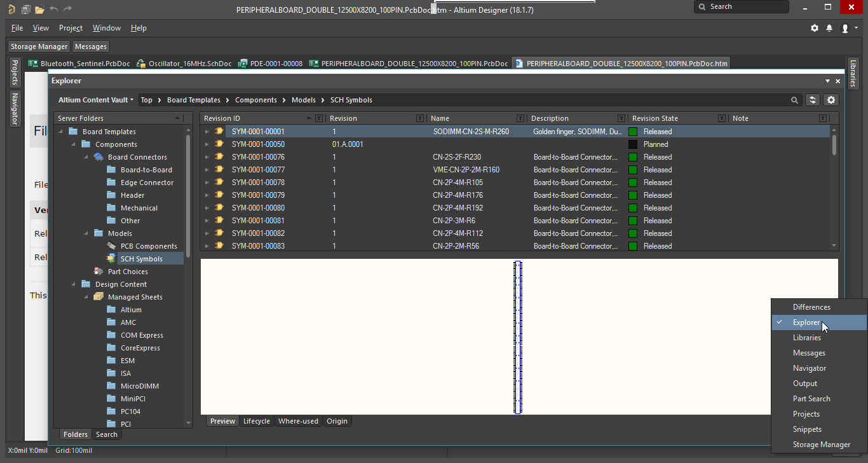868x463 pixels.
Task: Click PCB Components model icon
Action: coord(111,246)
